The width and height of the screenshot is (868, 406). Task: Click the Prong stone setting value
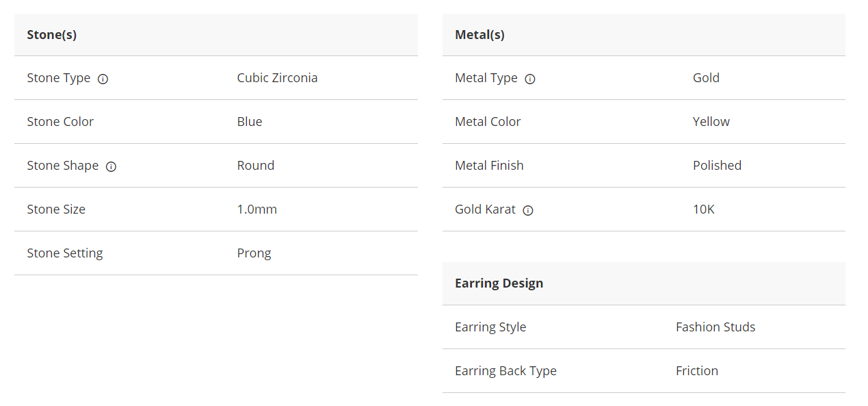pos(254,253)
